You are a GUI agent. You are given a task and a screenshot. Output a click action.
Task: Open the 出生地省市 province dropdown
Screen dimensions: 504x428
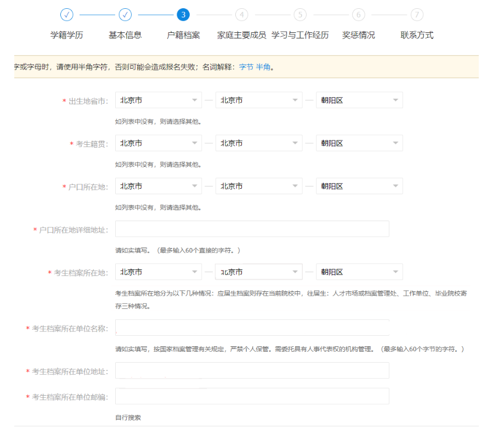[x=158, y=100]
